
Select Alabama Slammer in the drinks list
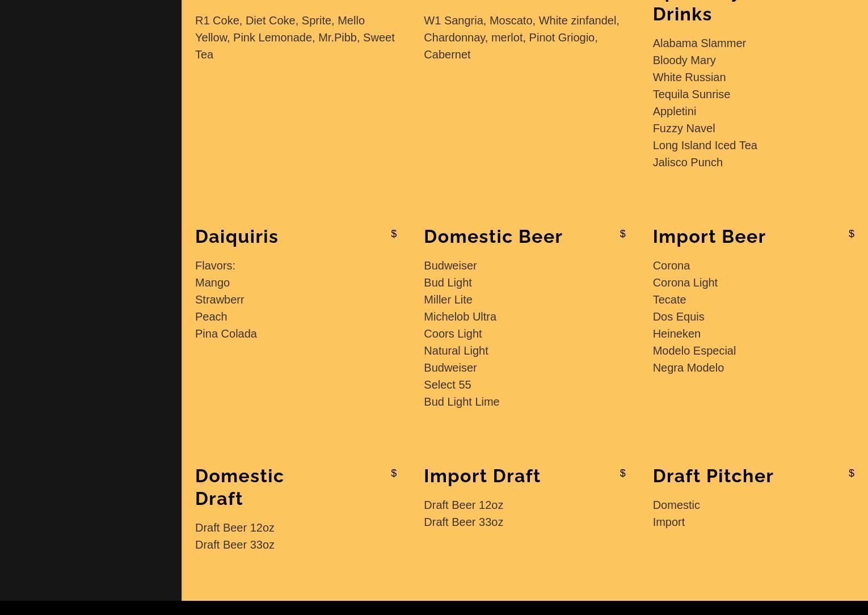699,43
